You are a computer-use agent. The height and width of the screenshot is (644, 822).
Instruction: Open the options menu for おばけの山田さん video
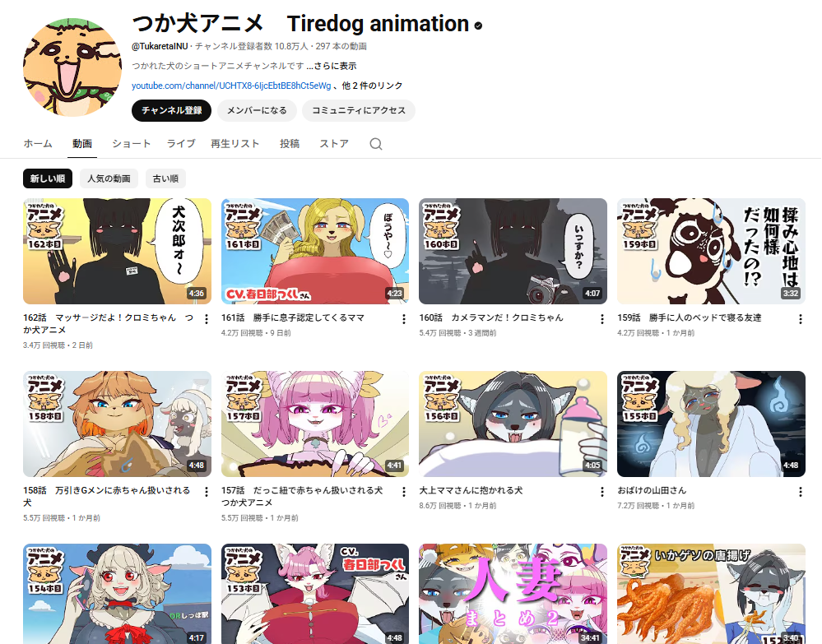click(x=800, y=492)
